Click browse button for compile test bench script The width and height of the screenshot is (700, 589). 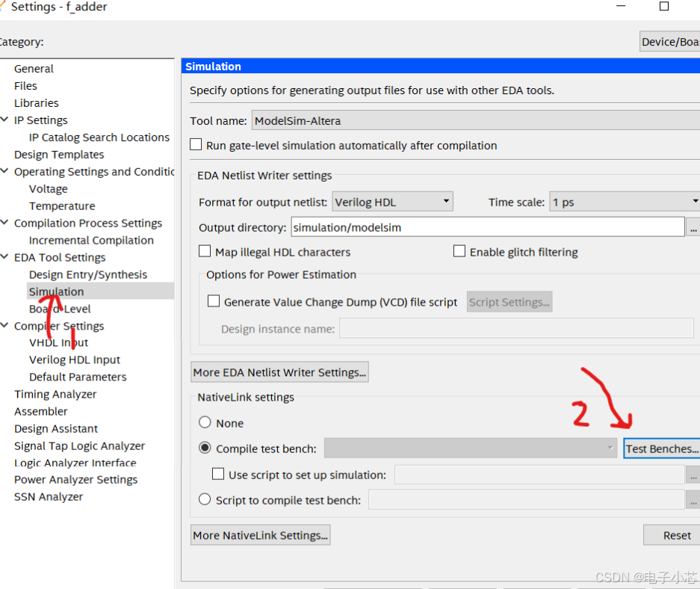point(694,500)
